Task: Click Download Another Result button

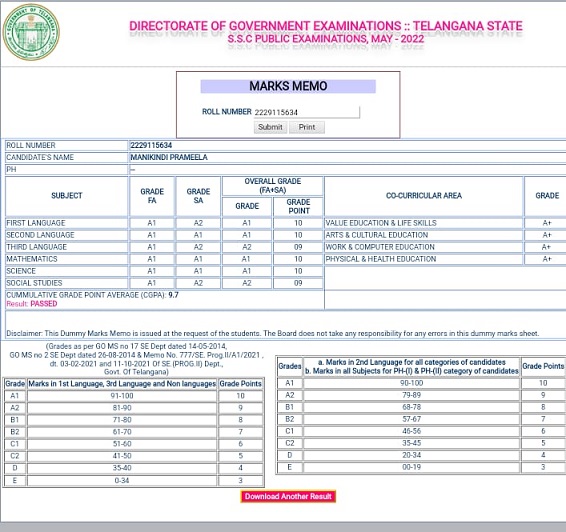Action: tap(288, 496)
